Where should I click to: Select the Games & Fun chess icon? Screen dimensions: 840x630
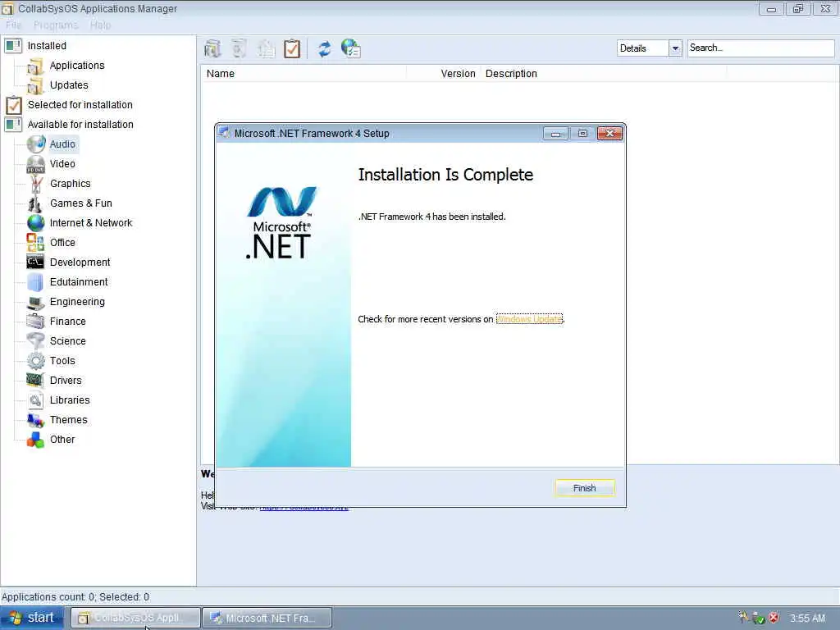pos(34,203)
